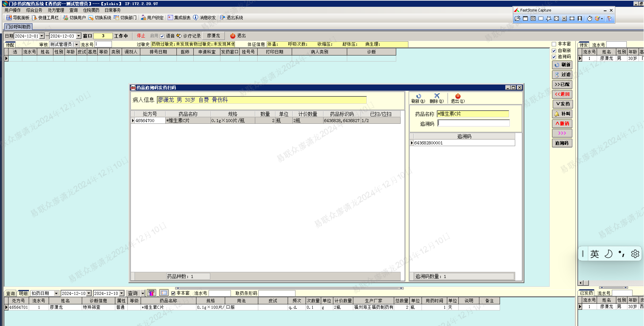This screenshot has height=326, width=644.
Task: Click the V发药 dispense button
Action: (562, 104)
